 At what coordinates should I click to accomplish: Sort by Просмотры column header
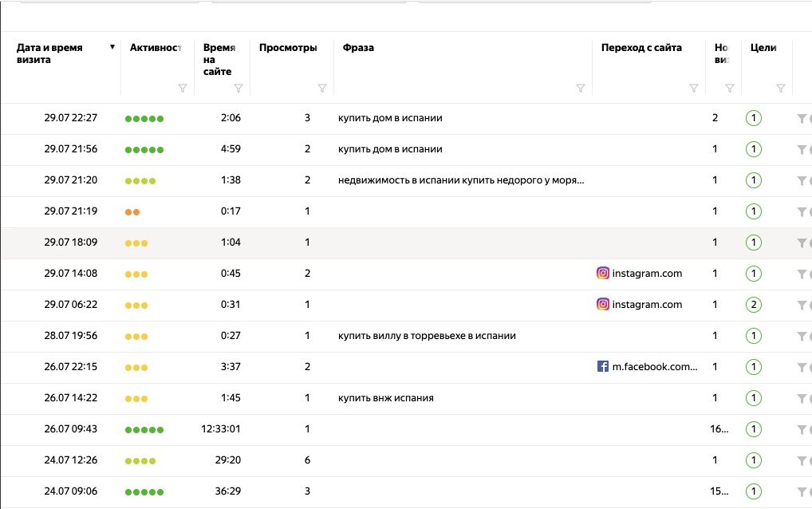tap(288, 48)
